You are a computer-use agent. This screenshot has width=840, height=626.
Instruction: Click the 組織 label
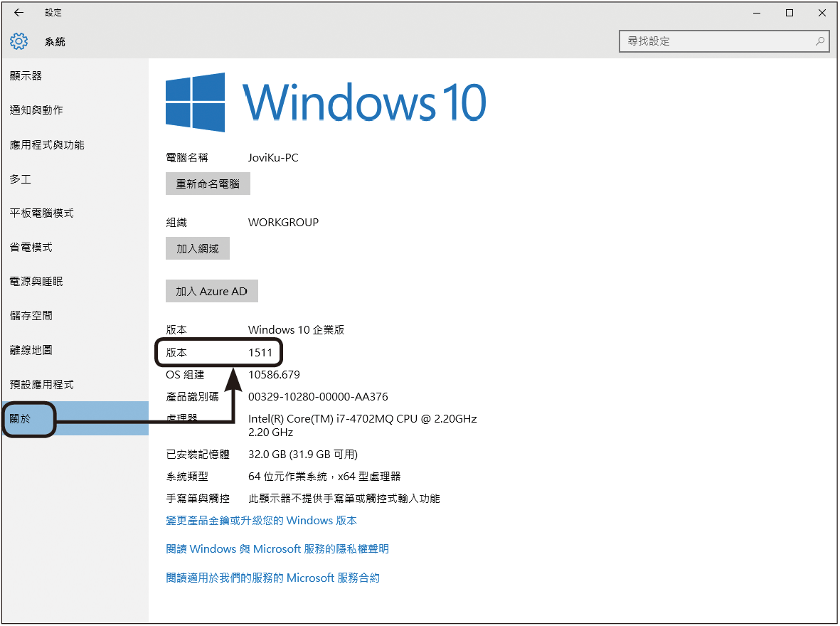tap(176, 223)
